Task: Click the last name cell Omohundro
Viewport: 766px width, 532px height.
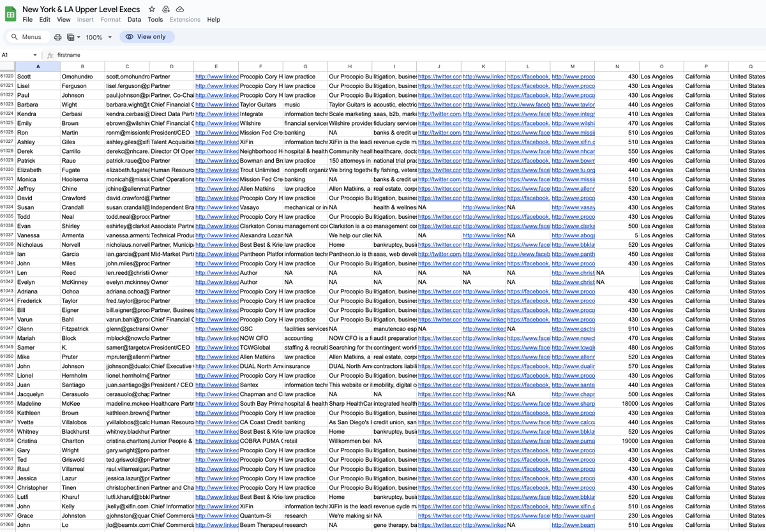Action: (82, 77)
